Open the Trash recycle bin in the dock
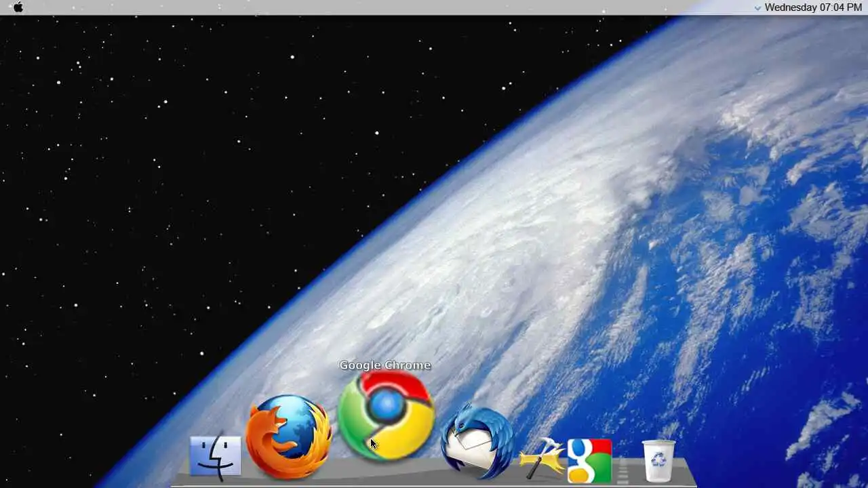 [658, 461]
